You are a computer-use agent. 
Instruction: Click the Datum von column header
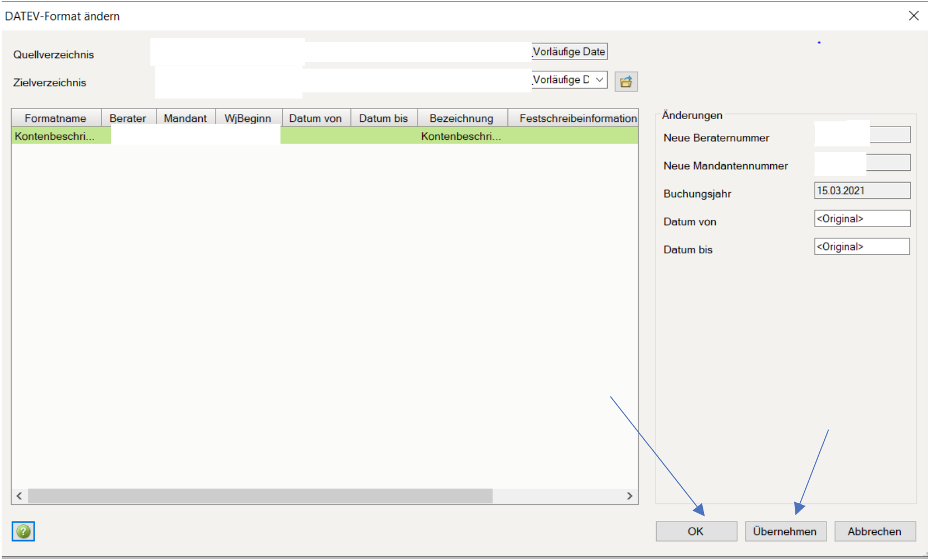point(316,118)
